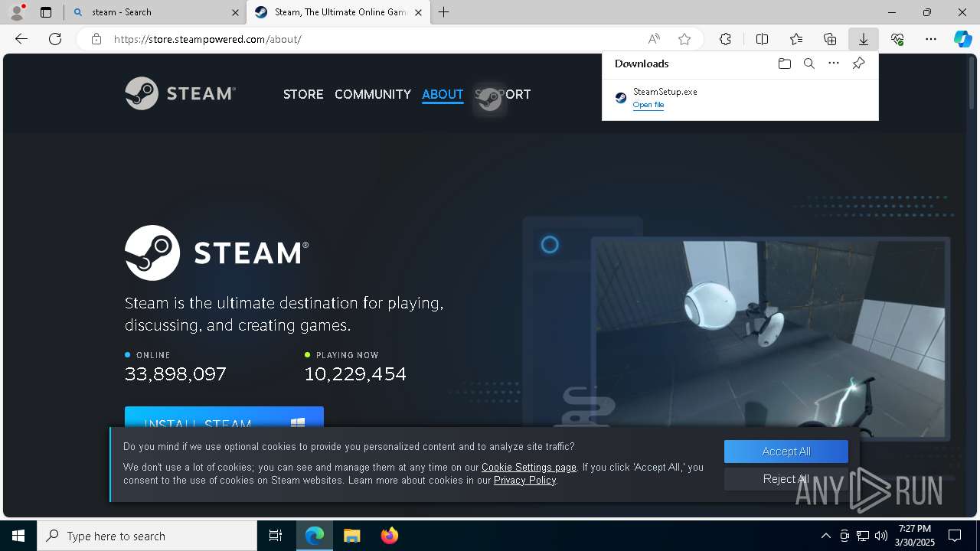Click the online count 33,898,097
980x551 pixels.
[175, 373]
